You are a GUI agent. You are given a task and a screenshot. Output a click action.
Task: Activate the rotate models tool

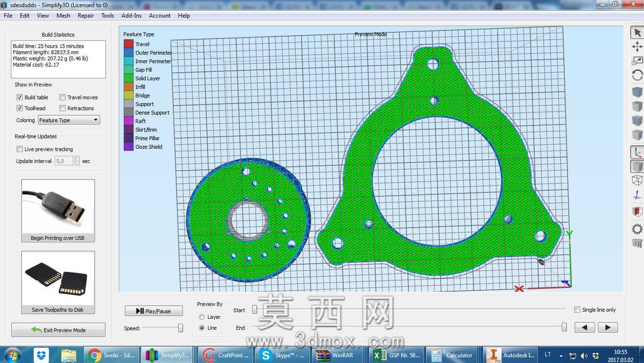pos(637,75)
